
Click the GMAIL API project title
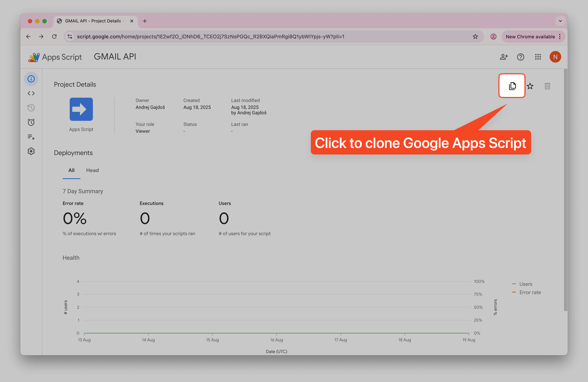(x=115, y=56)
